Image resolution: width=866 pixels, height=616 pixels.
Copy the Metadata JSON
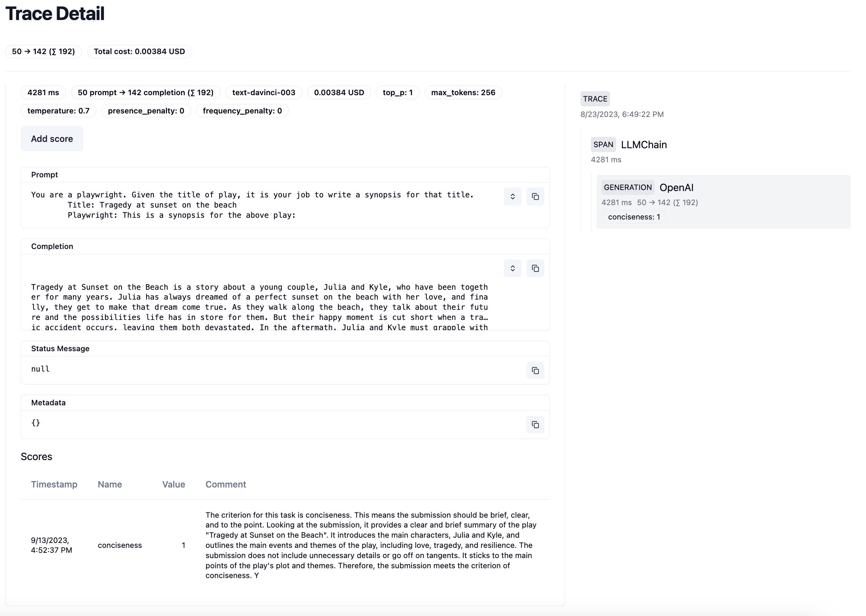tap(535, 425)
